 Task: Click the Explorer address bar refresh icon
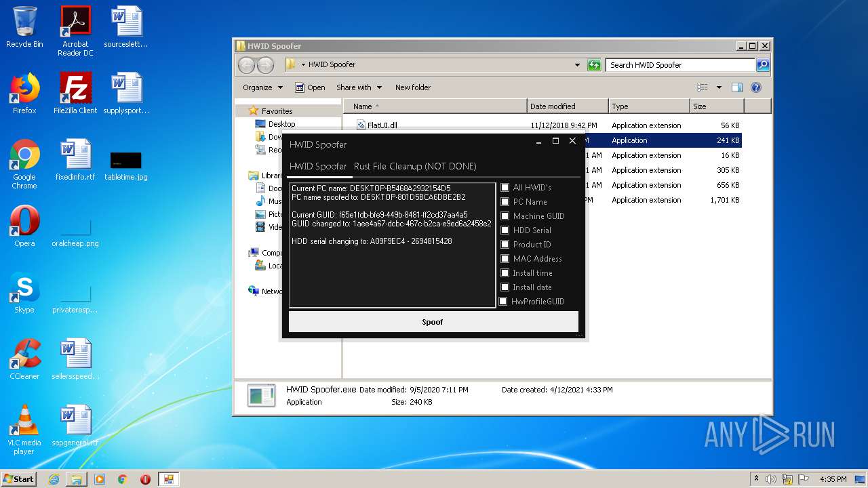594,65
